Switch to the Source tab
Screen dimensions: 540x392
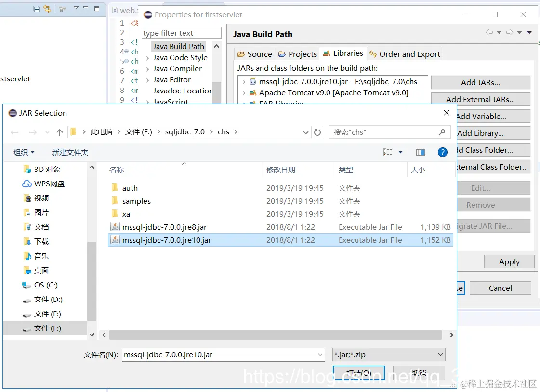pyautogui.click(x=255, y=54)
